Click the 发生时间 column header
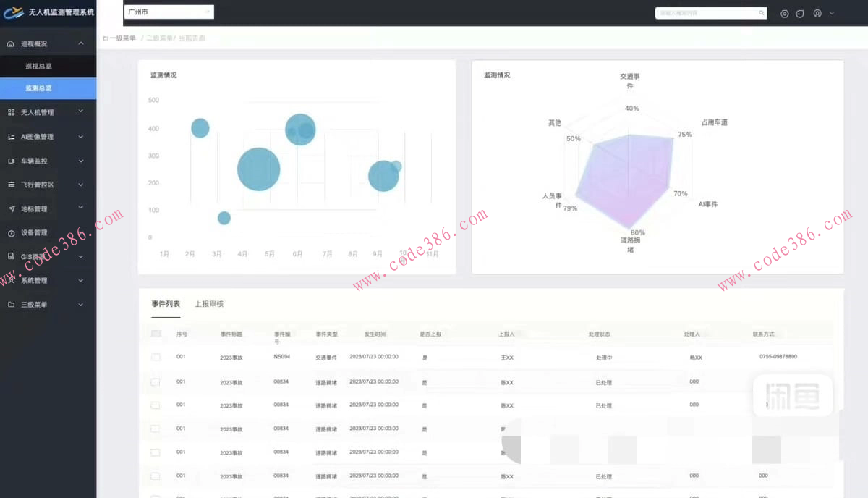This screenshot has height=498, width=868. pyautogui.click(x=375, y=334)
